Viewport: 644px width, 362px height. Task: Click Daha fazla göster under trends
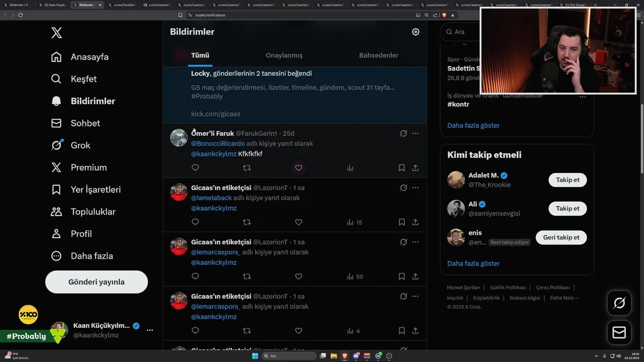(473, 125)
